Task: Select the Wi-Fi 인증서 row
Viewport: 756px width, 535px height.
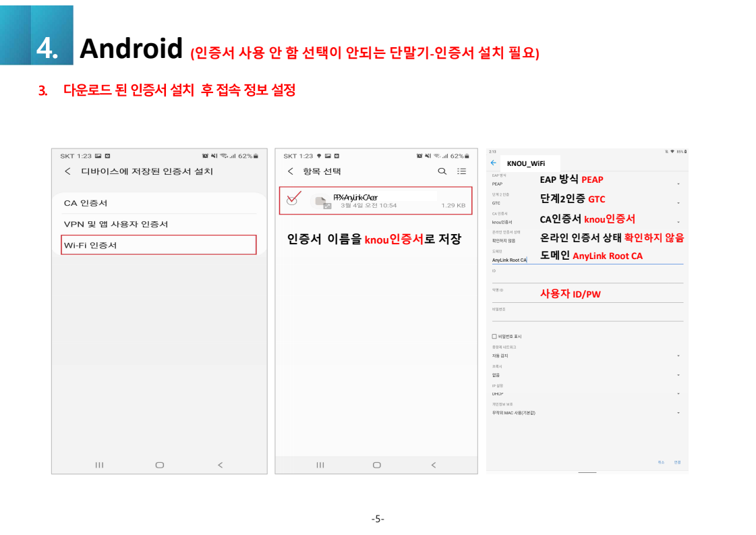Action: pyautogui.click(x=158, y=245)
